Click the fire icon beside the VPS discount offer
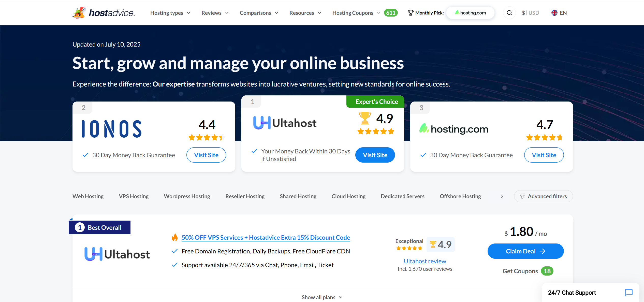 click(x=175, y=237)
